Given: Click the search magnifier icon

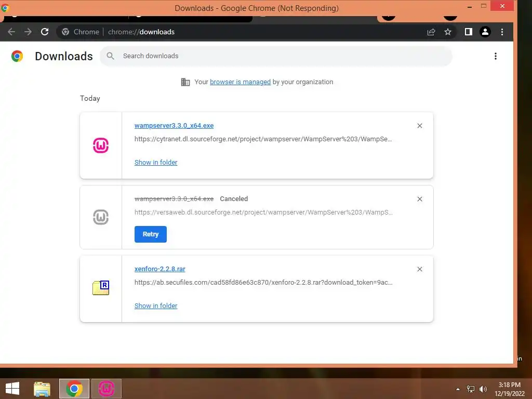Looking at the screenshot, I should [x=110, y=56].
